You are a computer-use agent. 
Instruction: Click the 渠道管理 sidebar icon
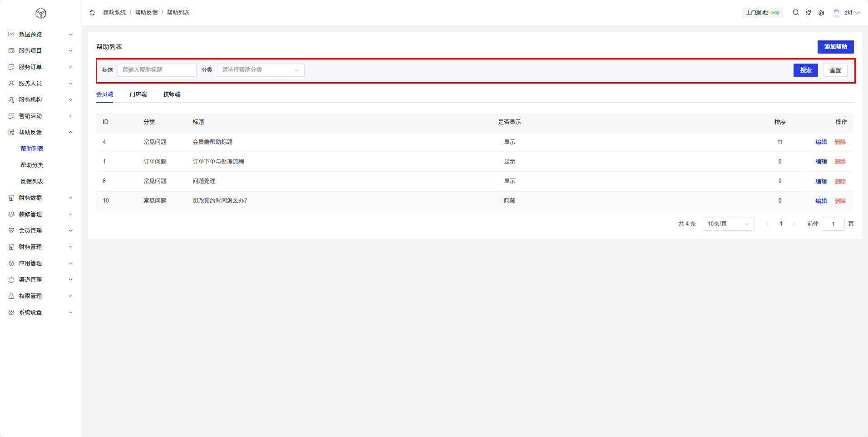click(x=11, y=280)
